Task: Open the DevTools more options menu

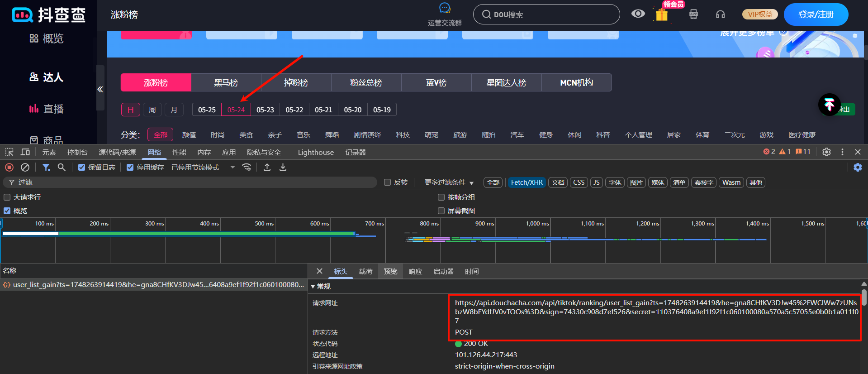Action: click(x=842, y=152)
